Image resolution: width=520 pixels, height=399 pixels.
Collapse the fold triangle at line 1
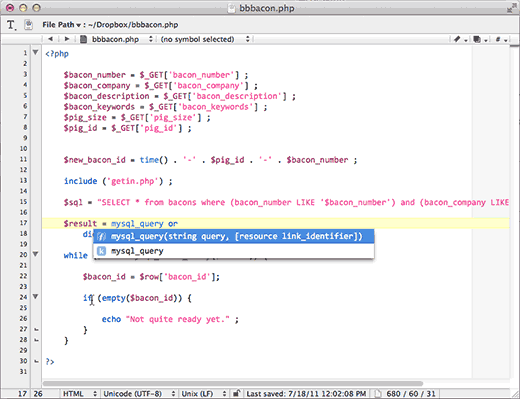[35, 52]
